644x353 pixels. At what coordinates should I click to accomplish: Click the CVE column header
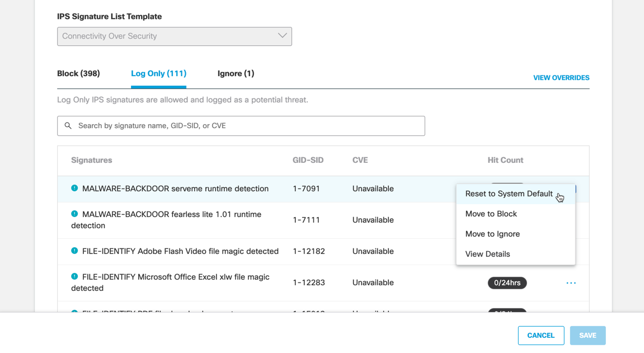point(360,160)
